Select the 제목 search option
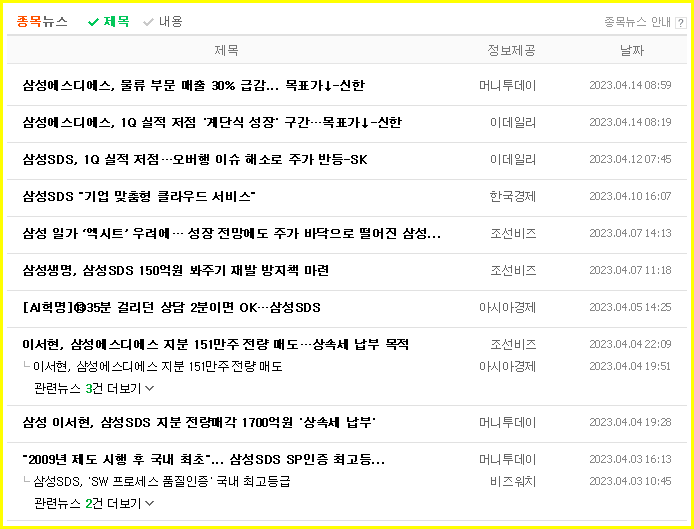The image size is (694, 529). (109, 21)
